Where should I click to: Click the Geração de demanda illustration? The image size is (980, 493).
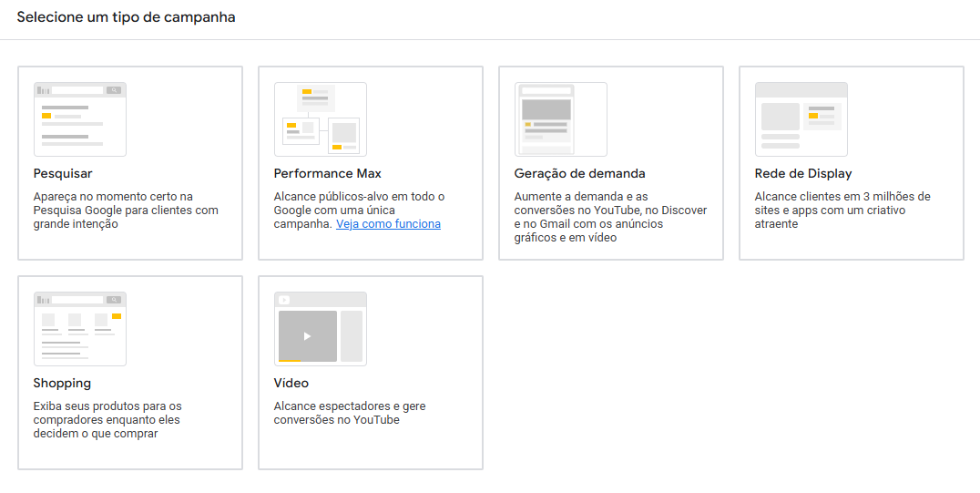561,119
